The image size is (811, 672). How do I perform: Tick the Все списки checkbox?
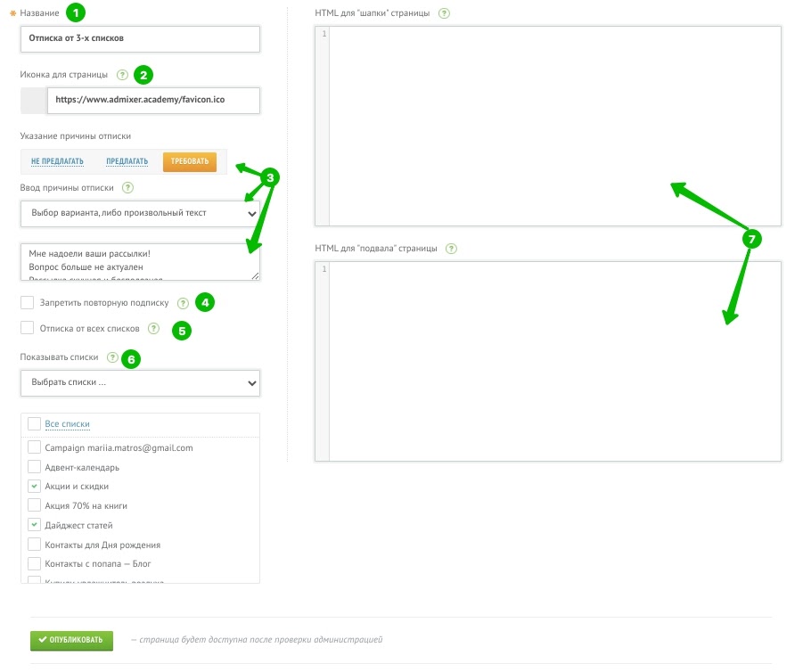(x=34, y=423)
